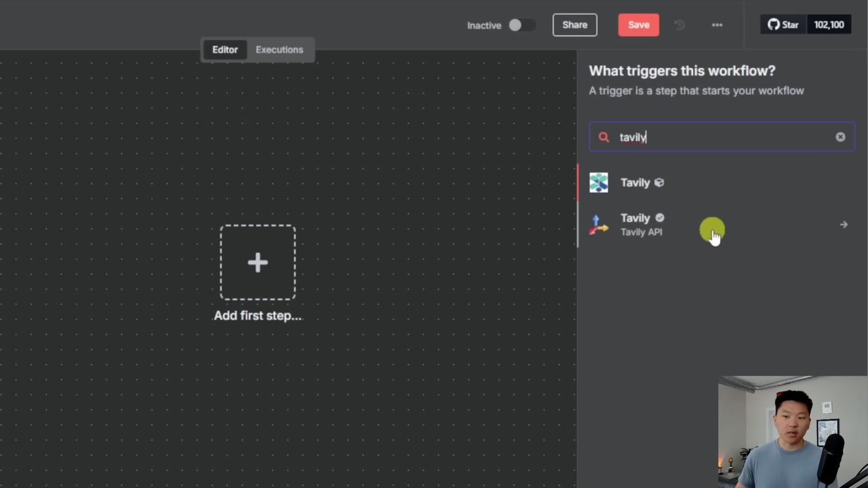Image resolution: width=868 pixels, height=488 pixels.
Task: Toggle the Inactive workflow switch
Action: [x=522, y=25]
